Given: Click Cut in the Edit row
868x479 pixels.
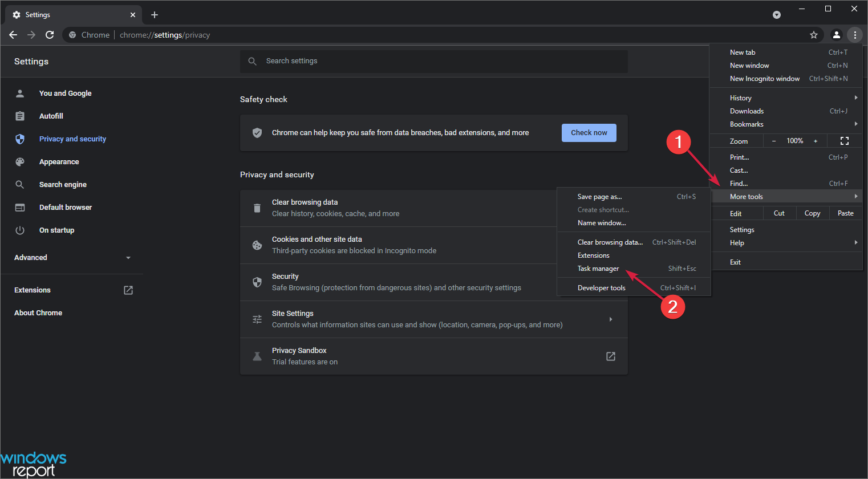Looking at the screenshot, I should tap(779, 213).
